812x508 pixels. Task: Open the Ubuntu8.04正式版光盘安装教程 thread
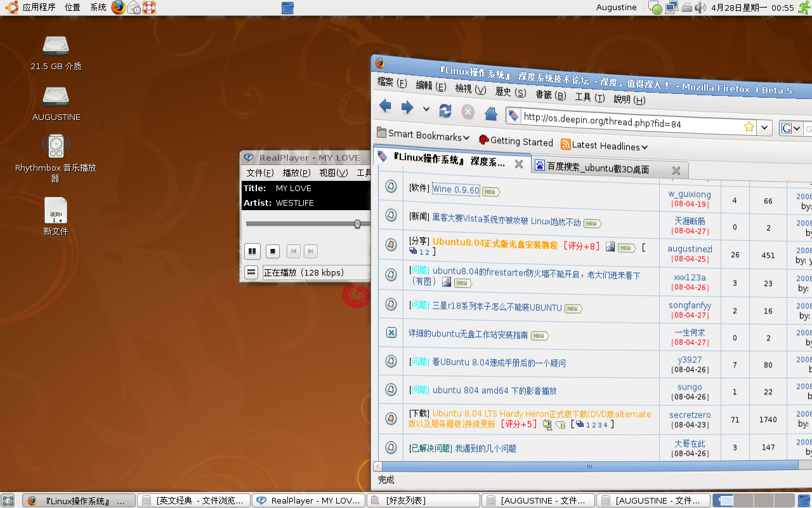pos(495,243)
